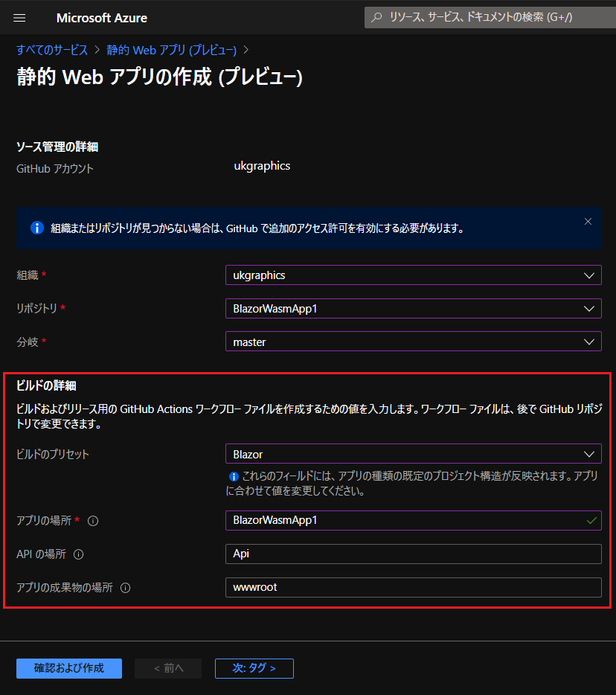Focus the アプリの成果物の場所 input field
The height and width of the screenshot is (695, 616).
pos(413,587)
